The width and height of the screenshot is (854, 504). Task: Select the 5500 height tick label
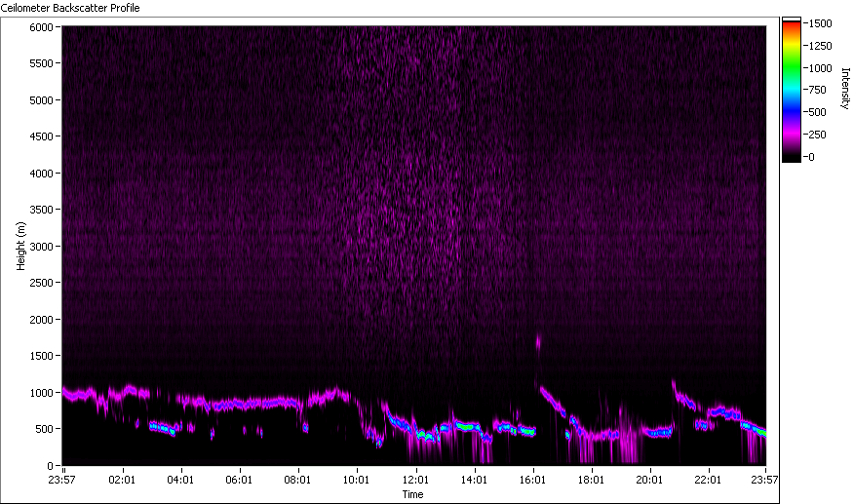[x=41, y=63]
